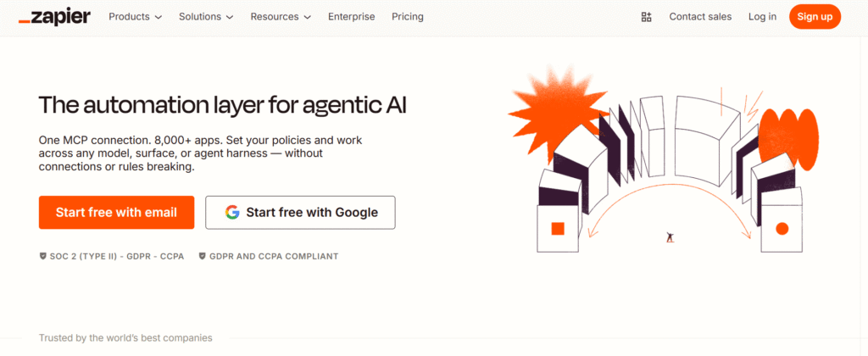Screen dimensions: 868x356
Task: Go to the Enterprise page
Action: click(x=351, y=17)
